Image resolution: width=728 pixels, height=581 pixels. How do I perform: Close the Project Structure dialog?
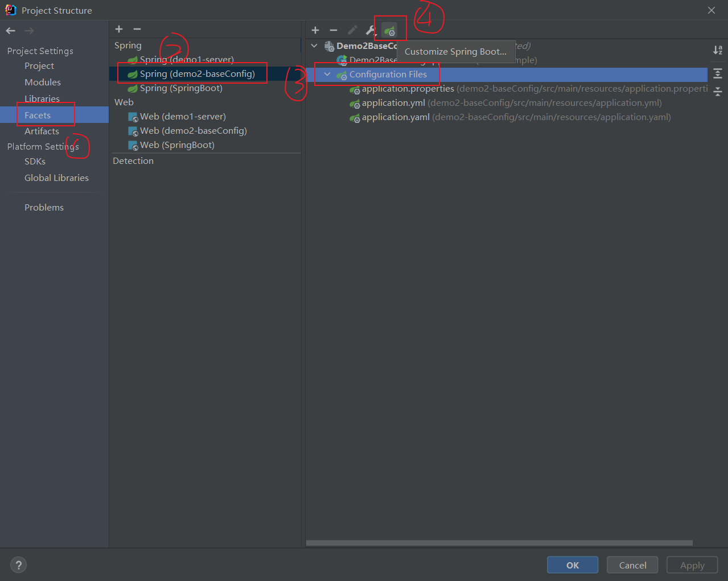pos(711,10)
